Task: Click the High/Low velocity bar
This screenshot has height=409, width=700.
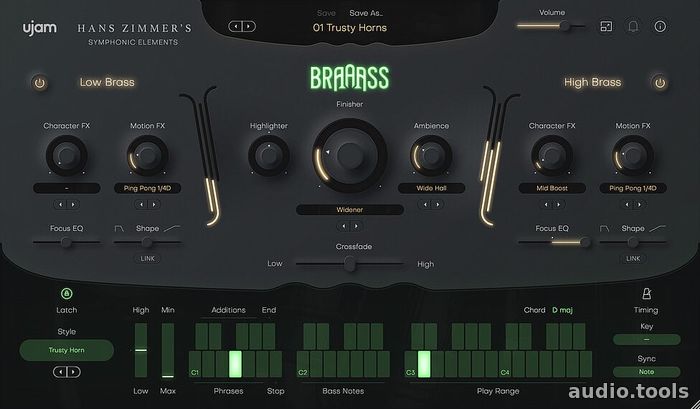Action: (x=141, y=351)
